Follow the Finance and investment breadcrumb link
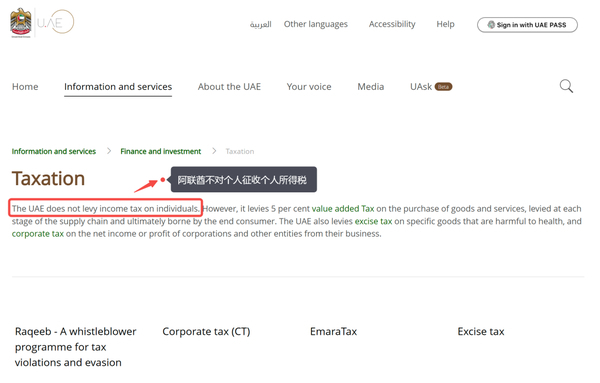This screenshot has height=383, width=600. pyautogui.click(x=161, y=152)
